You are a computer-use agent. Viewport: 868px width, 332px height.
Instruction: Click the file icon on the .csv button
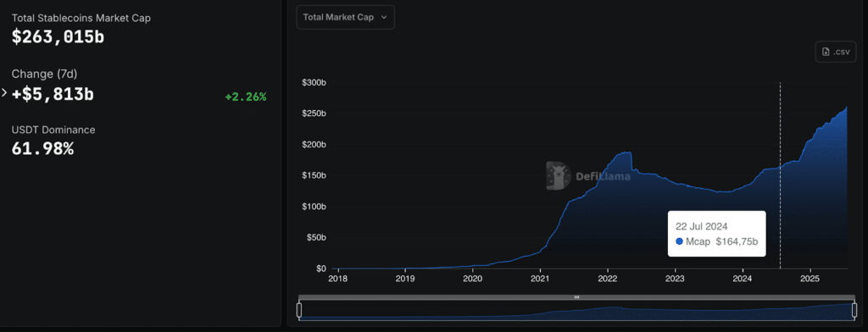[x=826, y=52]
